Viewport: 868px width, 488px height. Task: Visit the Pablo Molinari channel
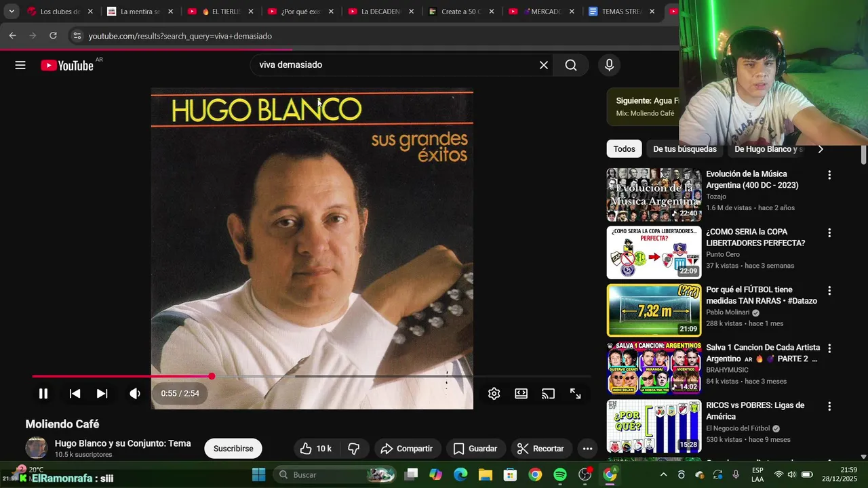[x=728, y=312]
